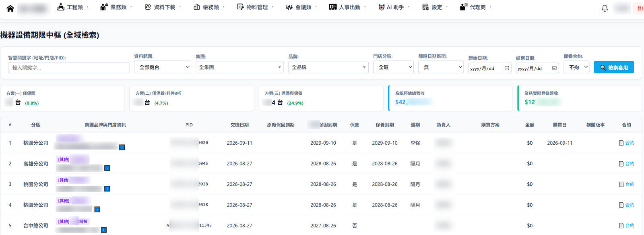Image resolution: width=644 pixels, height=235 pixels.
Task: Open the 資料下載 menu
Action: click(x=163, y=7)
